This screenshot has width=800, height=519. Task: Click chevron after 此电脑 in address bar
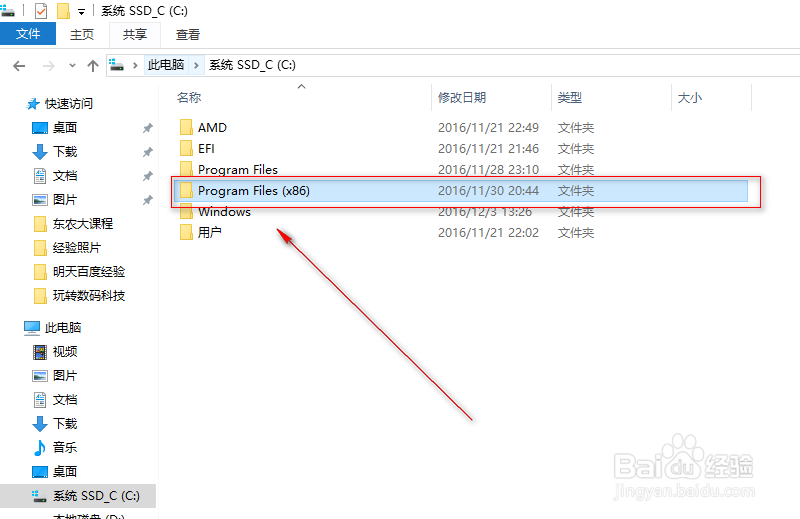[x=196, y=65]
